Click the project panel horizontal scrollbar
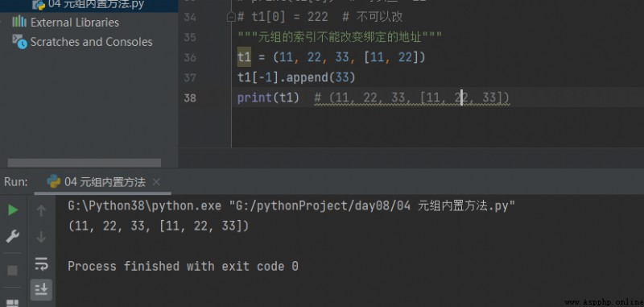644x307 pixels. click(85, 163)
